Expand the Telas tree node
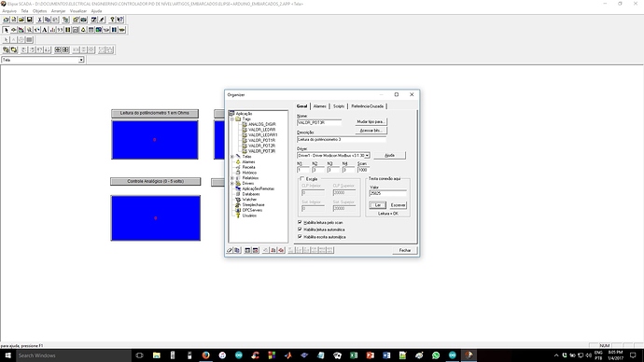 pyautogui.click(x=232, y=157)
